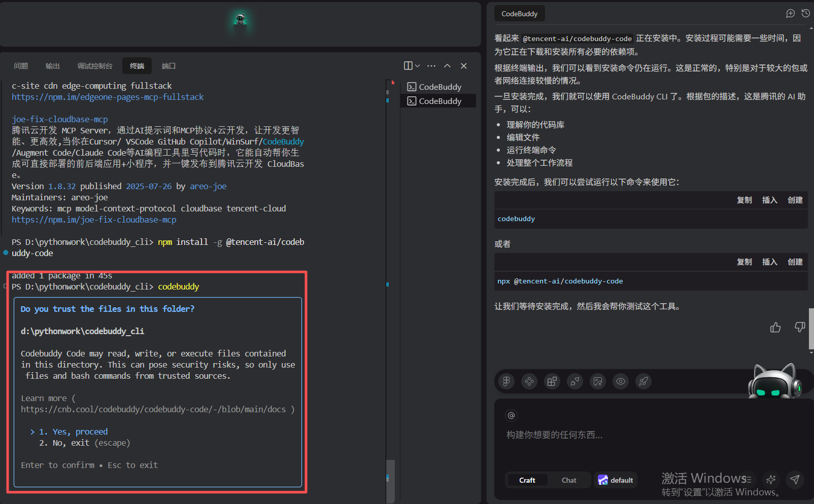Click the '运行终端命令' bullet item
The image size is (814, 504).
(x=531, y=150)
